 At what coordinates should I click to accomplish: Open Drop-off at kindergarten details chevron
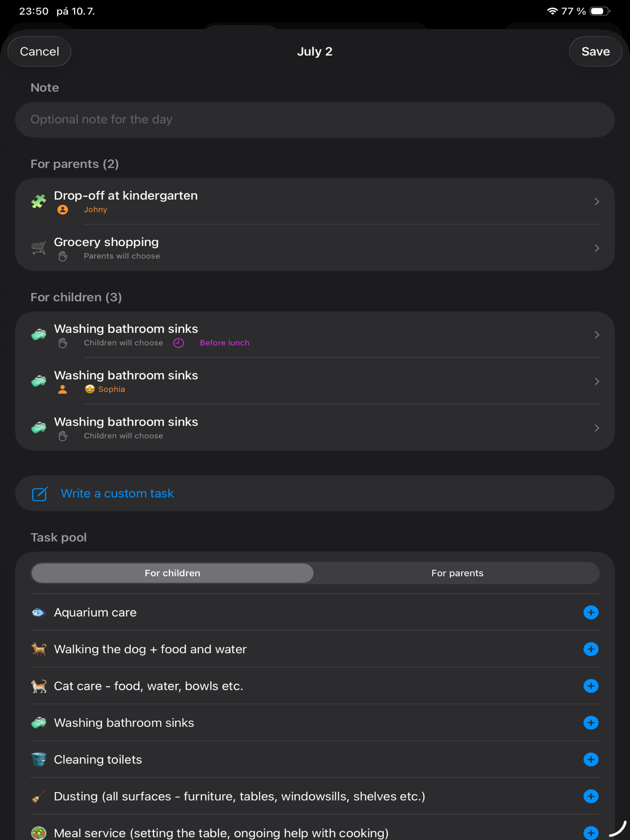[597, 202]
